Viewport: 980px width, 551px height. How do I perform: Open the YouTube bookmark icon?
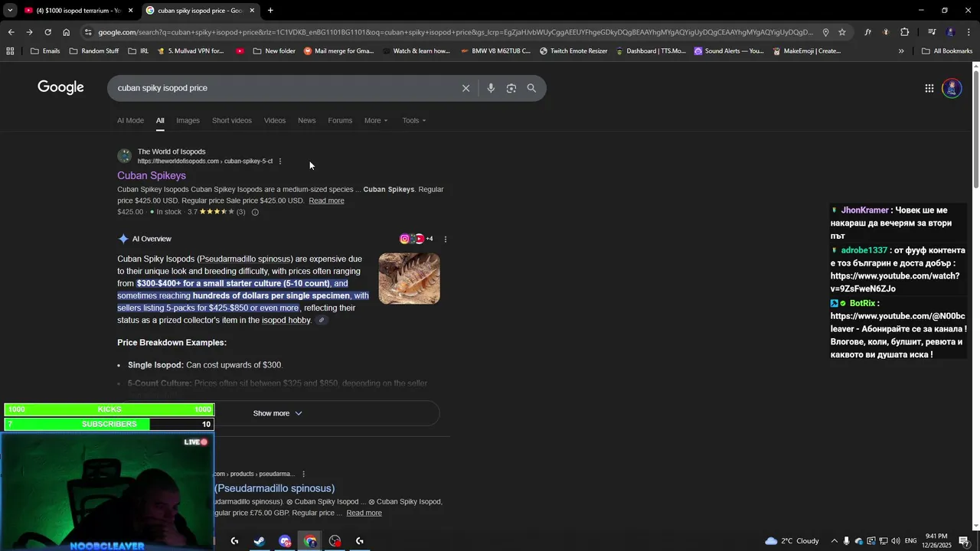[240, 51]
